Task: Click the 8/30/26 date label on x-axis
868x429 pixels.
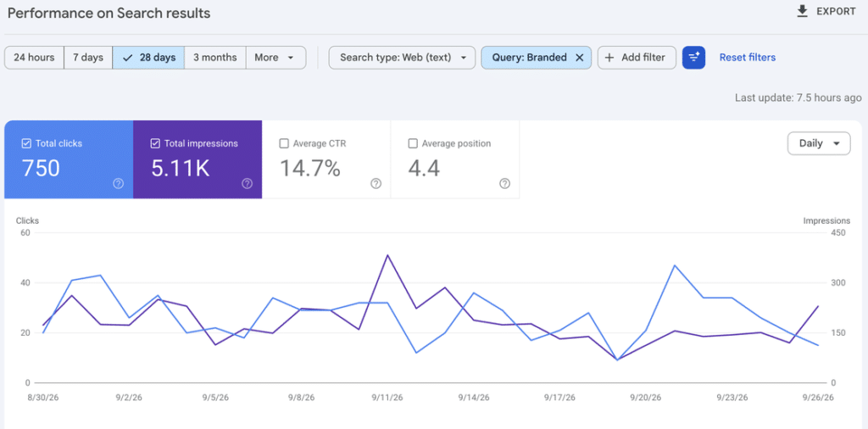Action: click(43, 398)
